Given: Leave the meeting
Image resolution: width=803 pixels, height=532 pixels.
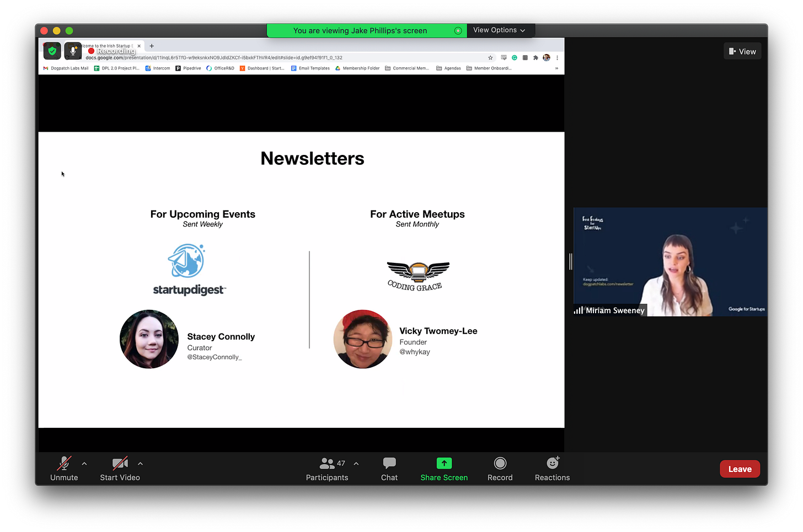Looking at the screenshot, I should 740,469.
